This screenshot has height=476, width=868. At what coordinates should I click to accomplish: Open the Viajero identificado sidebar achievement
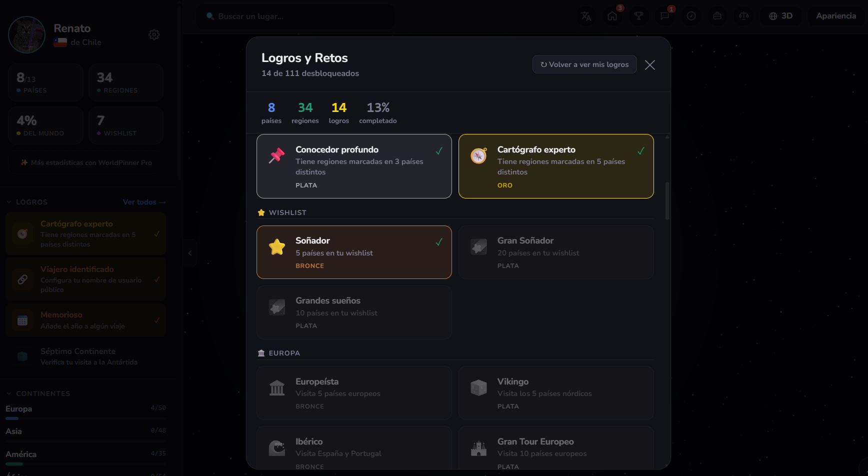click(x=85, y=279)
